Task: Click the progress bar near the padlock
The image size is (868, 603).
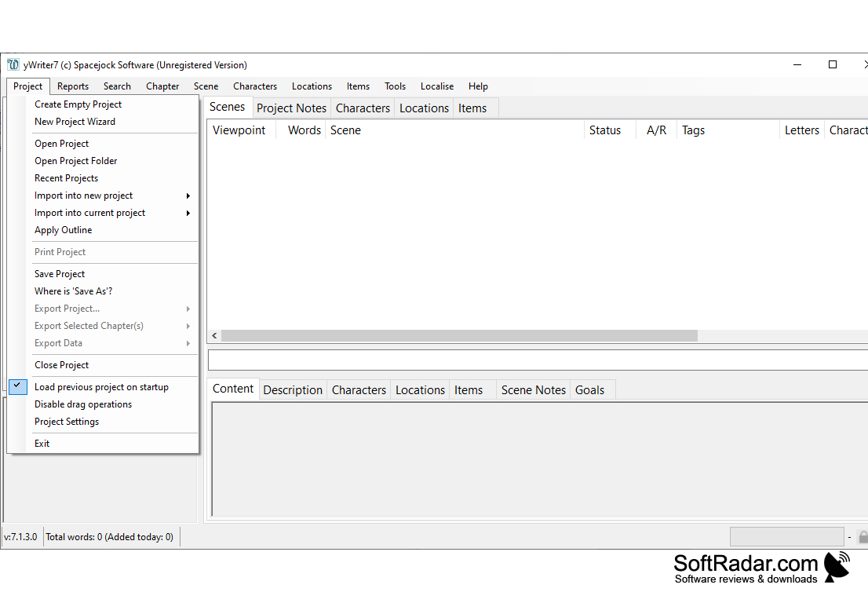Action: coord(787,536)
